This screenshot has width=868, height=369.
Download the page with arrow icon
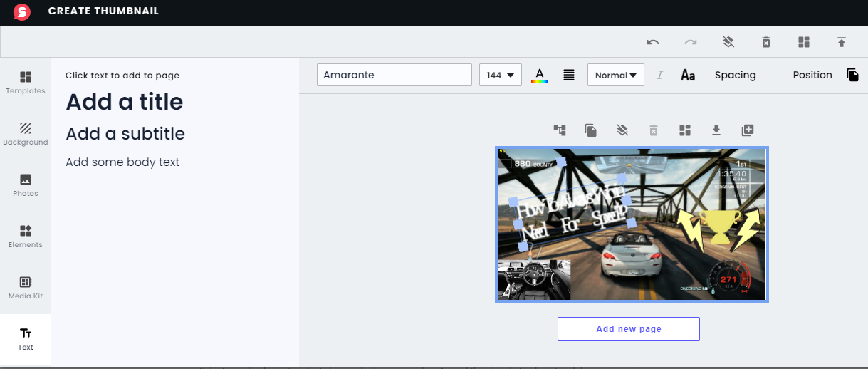point(716,130)
